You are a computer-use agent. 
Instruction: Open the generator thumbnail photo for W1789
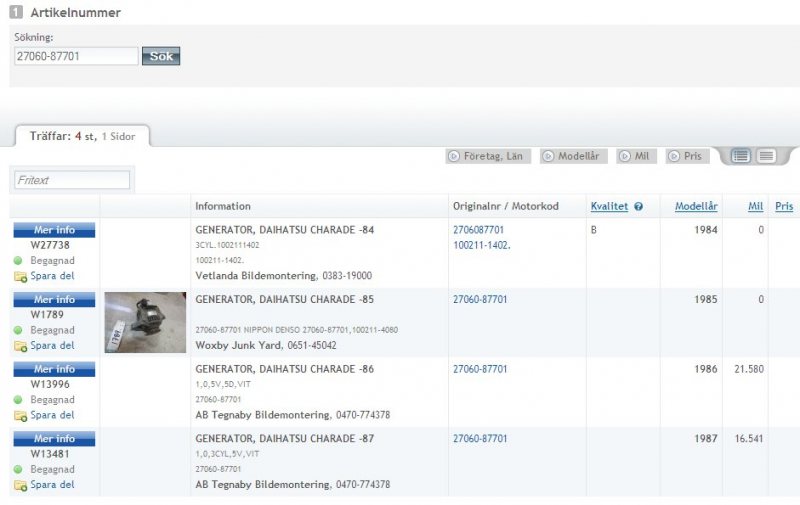(x=145, y=322)
